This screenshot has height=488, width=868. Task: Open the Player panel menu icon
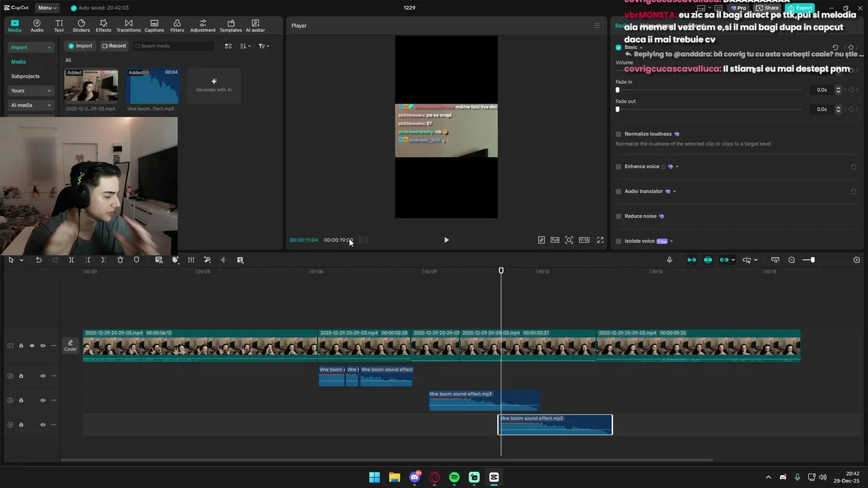click(597, 26)
